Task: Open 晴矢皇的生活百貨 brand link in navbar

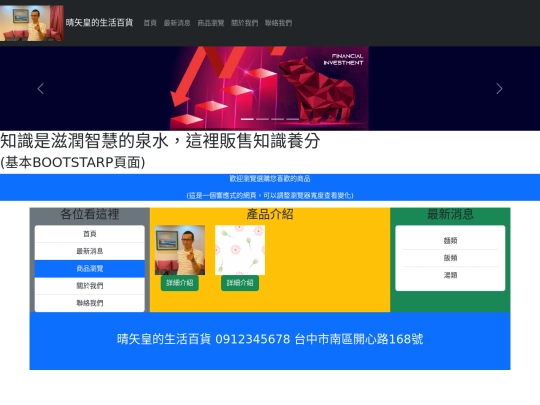Action: [99, 23]
